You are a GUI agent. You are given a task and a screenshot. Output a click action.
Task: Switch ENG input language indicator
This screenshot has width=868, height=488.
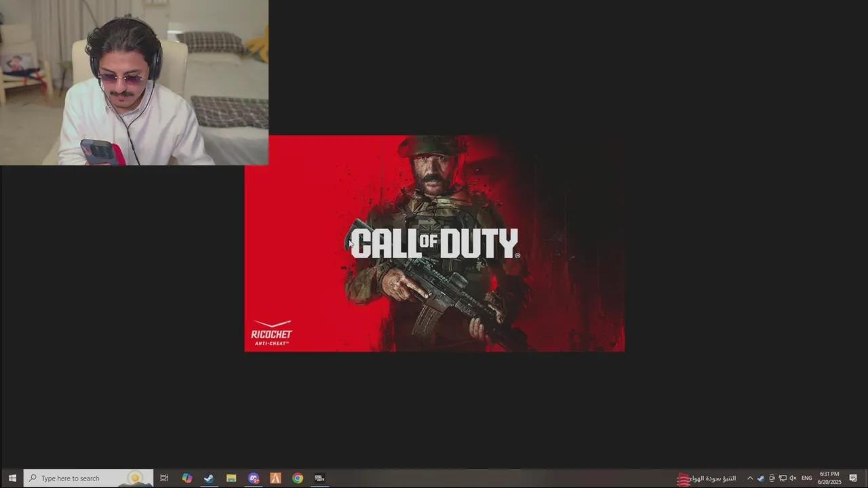click(x=807, y=479)
